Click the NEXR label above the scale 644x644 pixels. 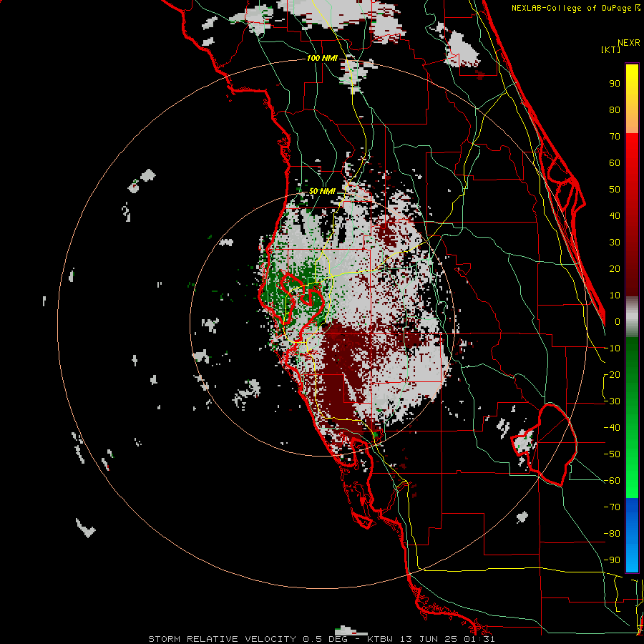click(x=629, y=43)
